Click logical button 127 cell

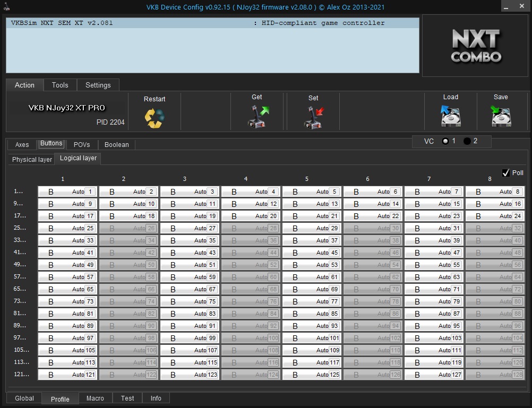pos(433,375)
